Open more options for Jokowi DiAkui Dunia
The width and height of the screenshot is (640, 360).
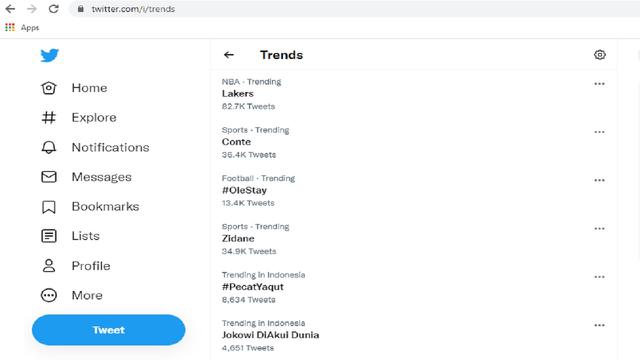pos(599,325)
